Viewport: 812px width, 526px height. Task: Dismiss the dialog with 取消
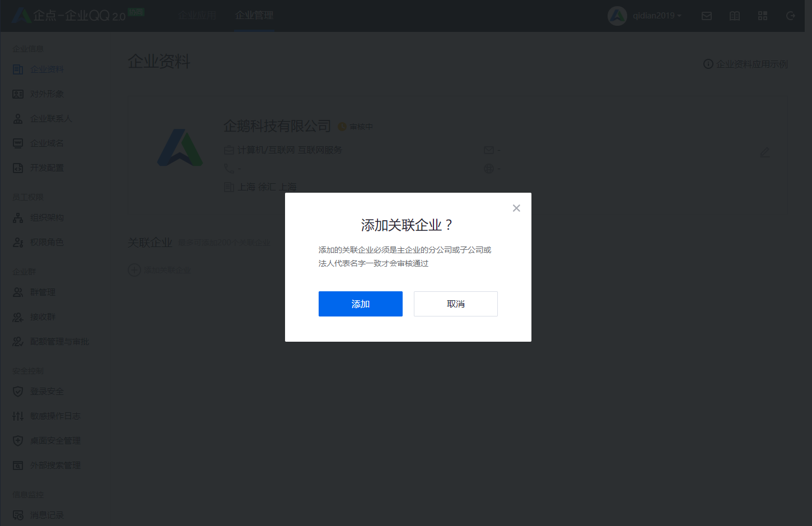coord(455,304)
